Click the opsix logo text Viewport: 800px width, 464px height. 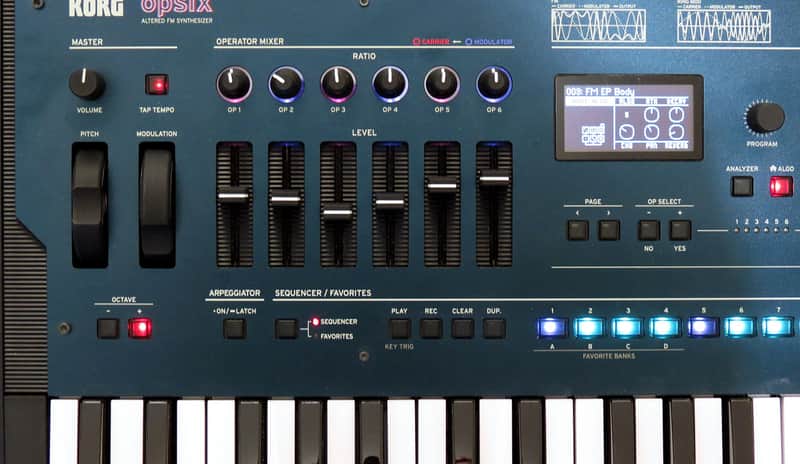(x=177, y=6)
